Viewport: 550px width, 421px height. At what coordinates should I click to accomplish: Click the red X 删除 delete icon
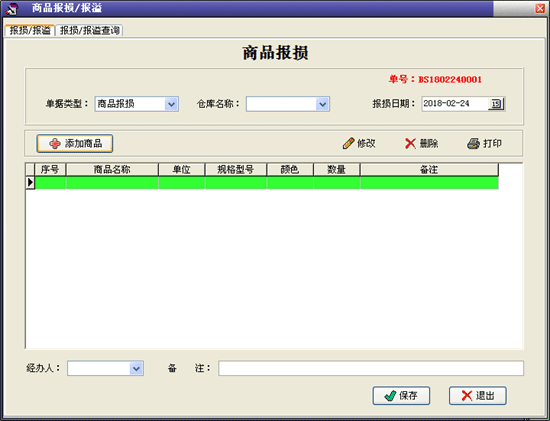(x=410, y=143)
